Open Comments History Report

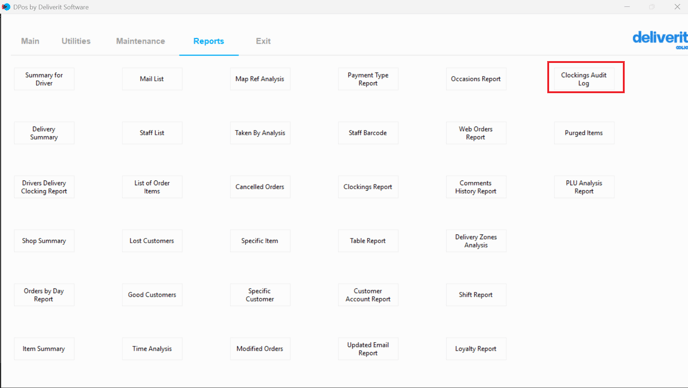point(476,187)
